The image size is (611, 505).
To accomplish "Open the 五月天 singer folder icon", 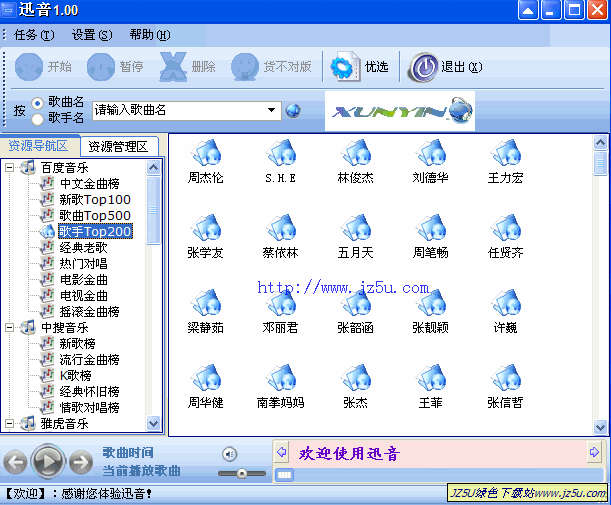I will 355,228.
